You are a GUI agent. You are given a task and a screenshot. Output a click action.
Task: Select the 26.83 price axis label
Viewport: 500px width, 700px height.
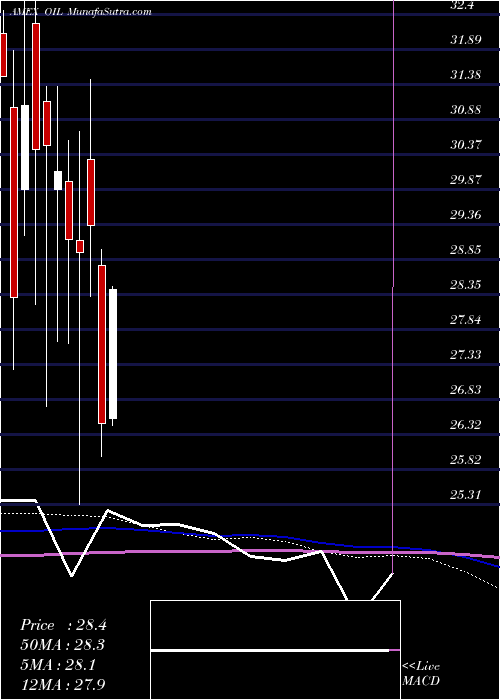(466, 390)
